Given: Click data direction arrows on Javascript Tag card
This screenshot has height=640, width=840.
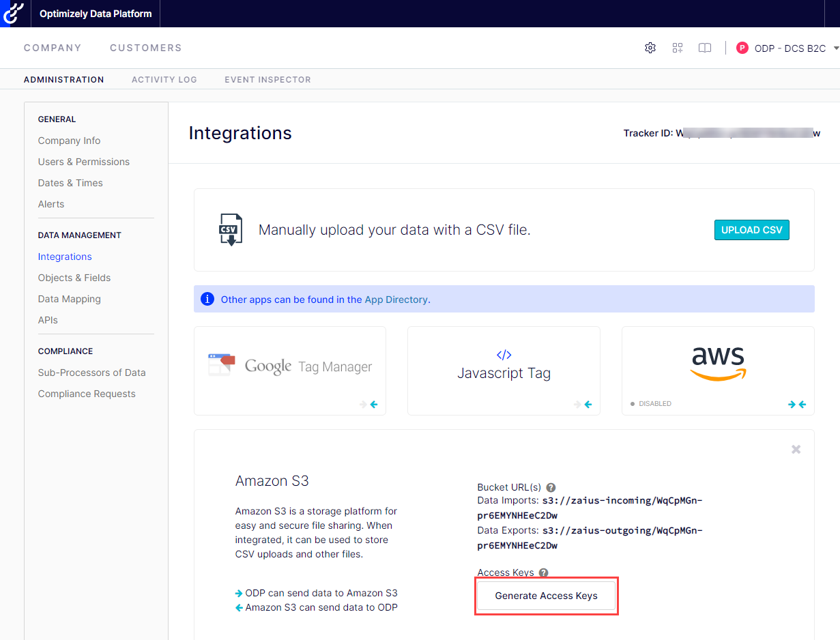Looking at the screenshot, I should pyautogui.click(x=583, y=405).
